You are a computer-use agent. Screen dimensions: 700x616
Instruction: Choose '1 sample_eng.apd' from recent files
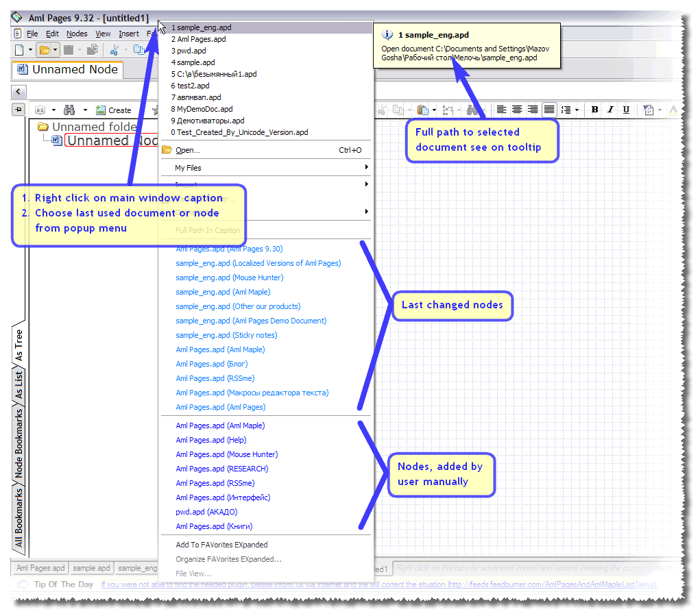[266, 27]
